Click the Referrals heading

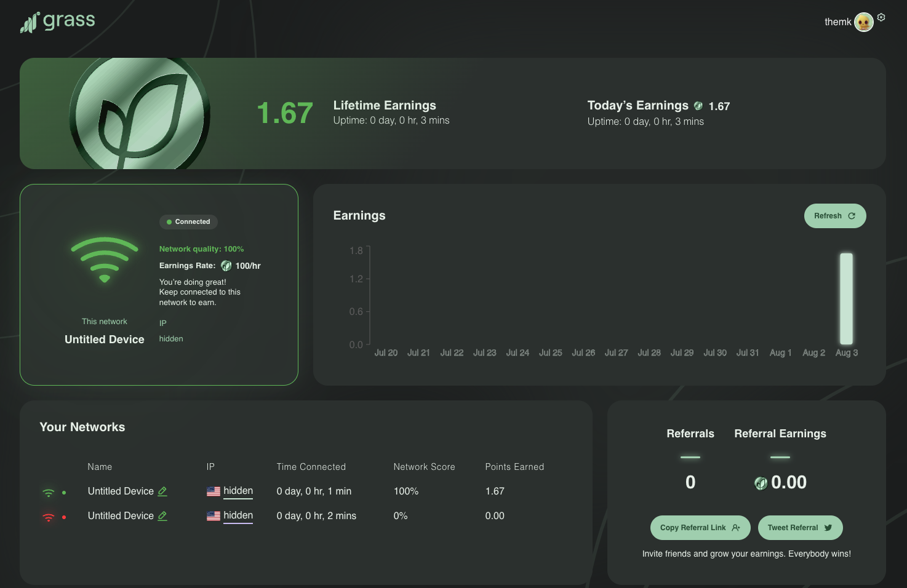tap(690, 434)
